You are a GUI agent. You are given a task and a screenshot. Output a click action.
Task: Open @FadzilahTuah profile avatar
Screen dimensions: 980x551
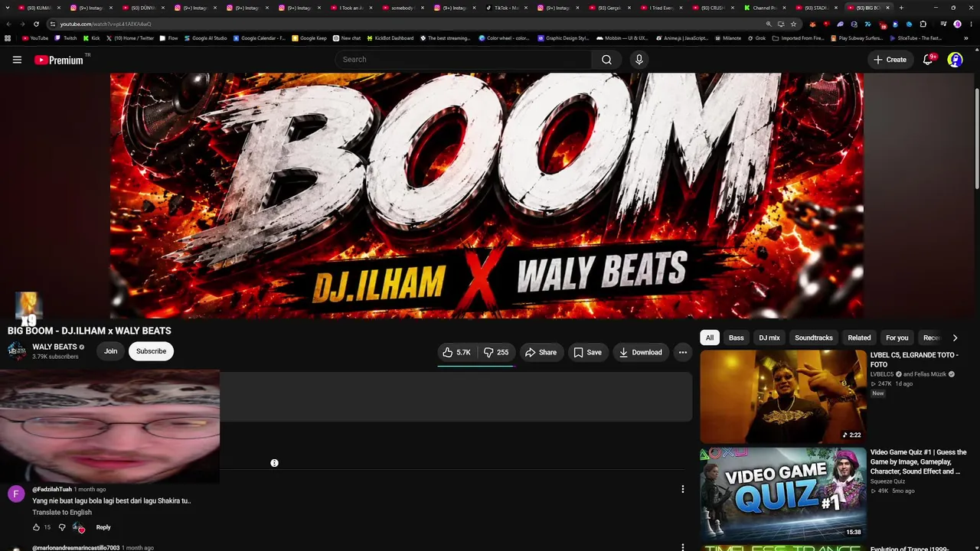pos(16,494)
